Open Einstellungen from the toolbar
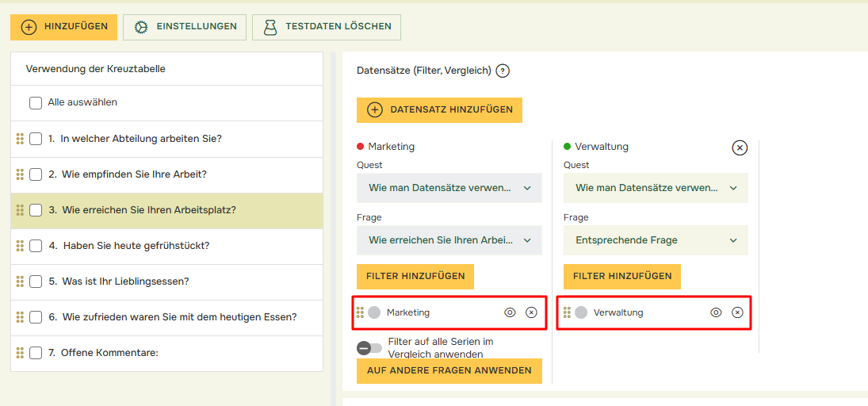 (x=185, y=27)
